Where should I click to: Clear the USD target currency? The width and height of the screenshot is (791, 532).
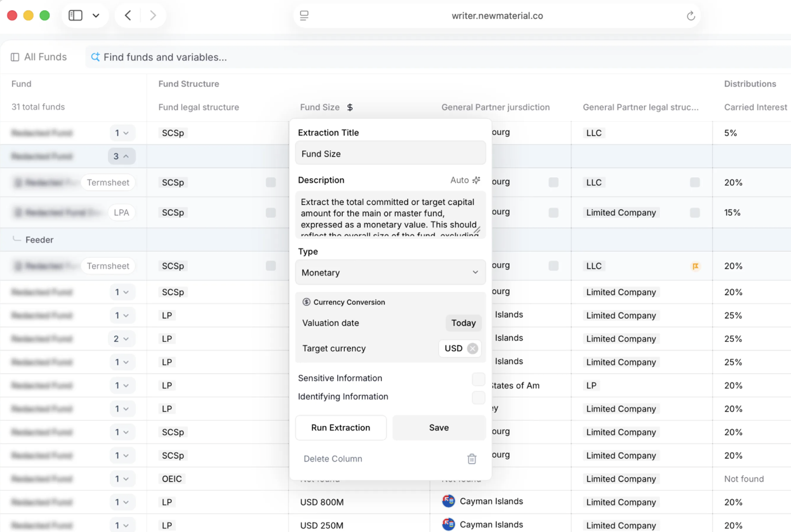472,348
